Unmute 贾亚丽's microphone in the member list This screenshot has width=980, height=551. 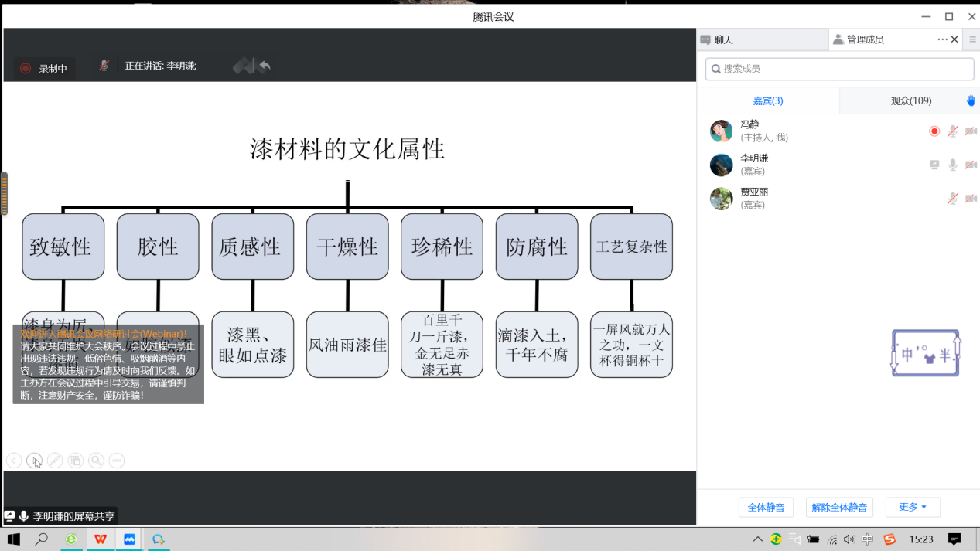click(x=953, y=199)
